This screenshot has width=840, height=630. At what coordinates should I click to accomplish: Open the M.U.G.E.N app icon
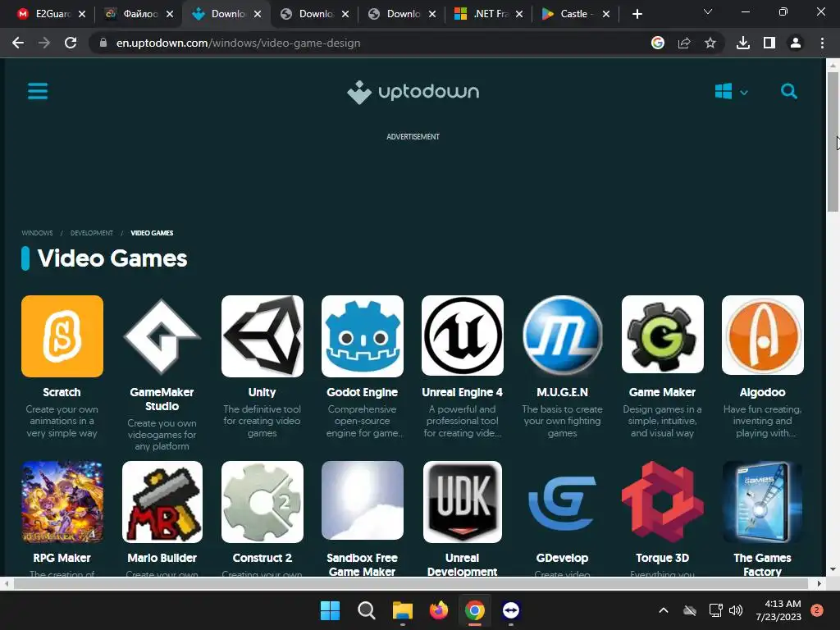[563, 336]
